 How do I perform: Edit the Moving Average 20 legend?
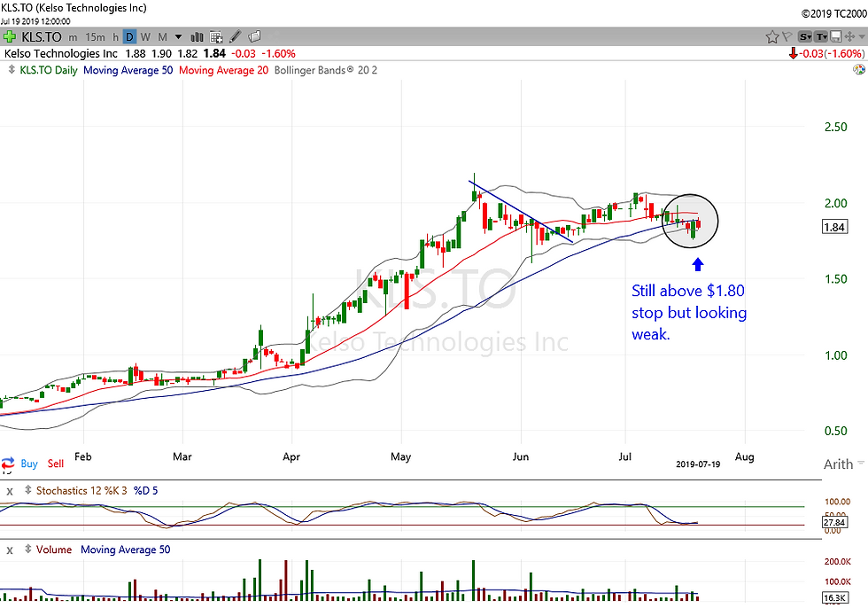pyautogui.click(x=223, y=70)
